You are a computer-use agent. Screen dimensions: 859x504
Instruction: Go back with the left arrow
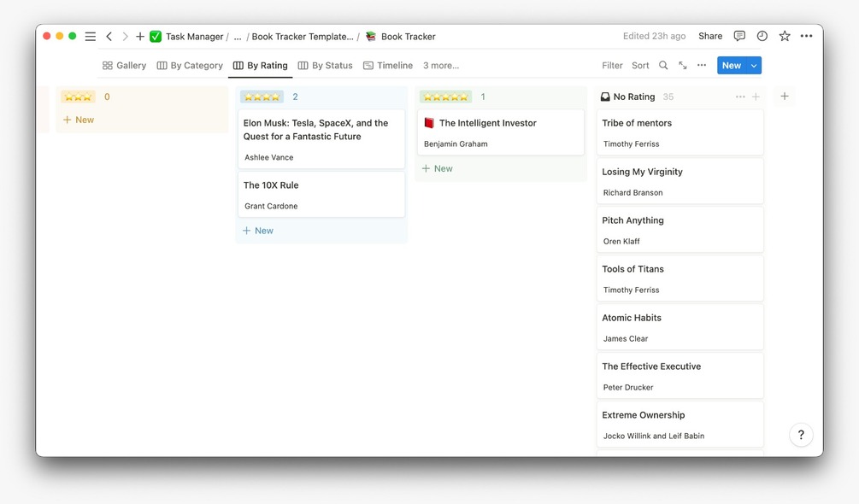109,37
